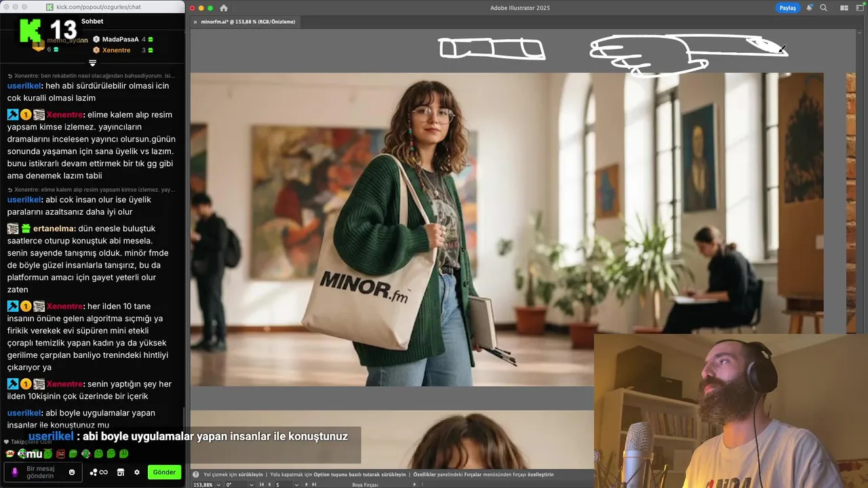Image resolution: width=868 pixels, height=488 pixels.
Task: Click the Bir mesaj gönderin input
Action: (x=42, y=472)
